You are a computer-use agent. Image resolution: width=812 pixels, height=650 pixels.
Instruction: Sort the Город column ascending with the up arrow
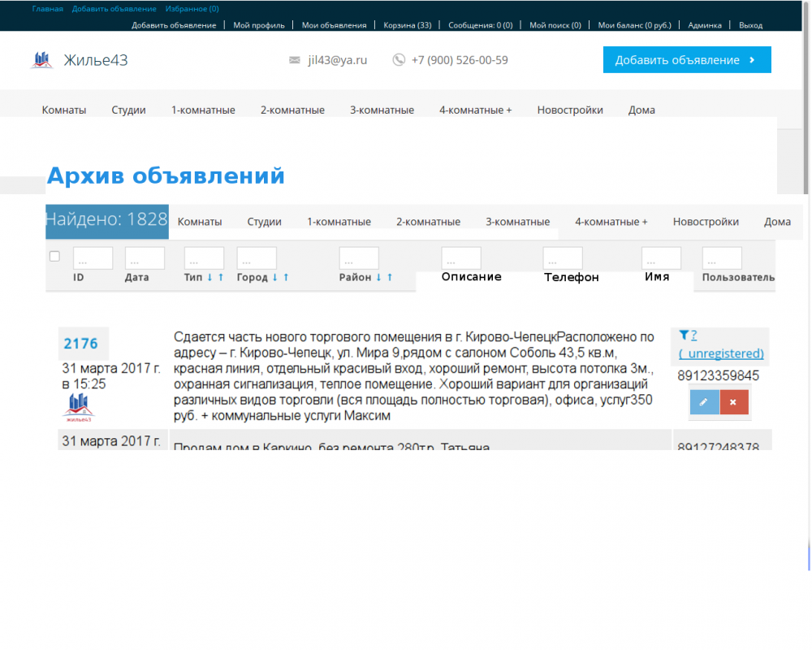pos(285,277)
